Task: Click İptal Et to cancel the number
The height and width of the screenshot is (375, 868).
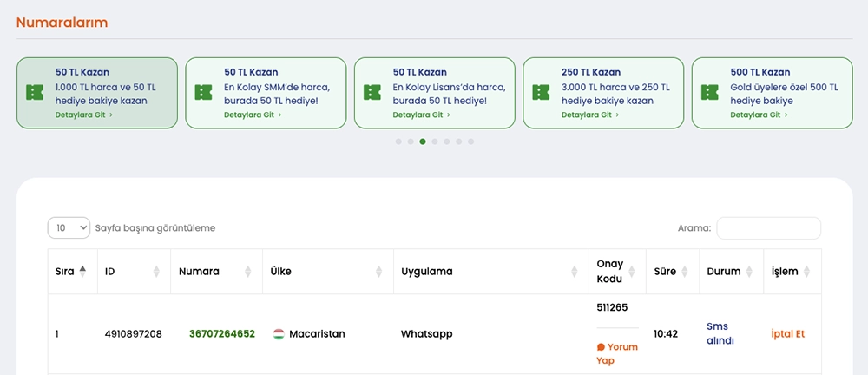Action: click(788, 334)
